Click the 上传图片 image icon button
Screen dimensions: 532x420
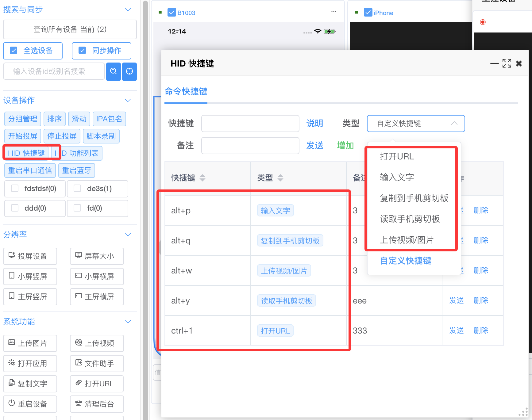[x=30, y=343]
